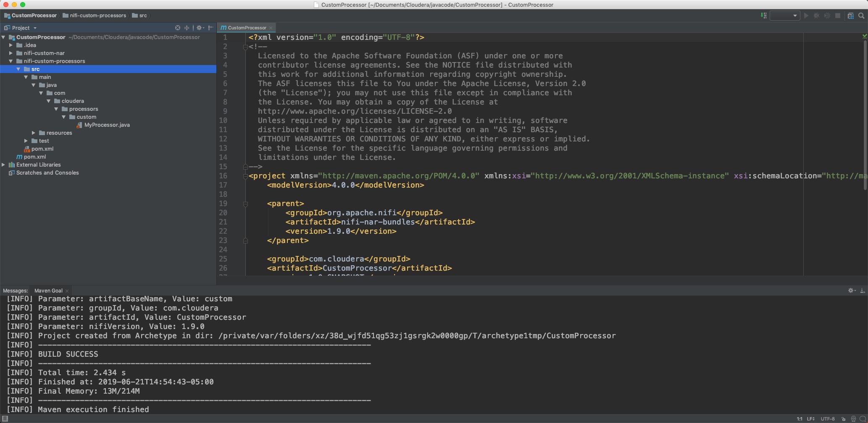Start a Debug session with the bug icon
The width and height of the screenshot is (868, 423).
[817, 16]
